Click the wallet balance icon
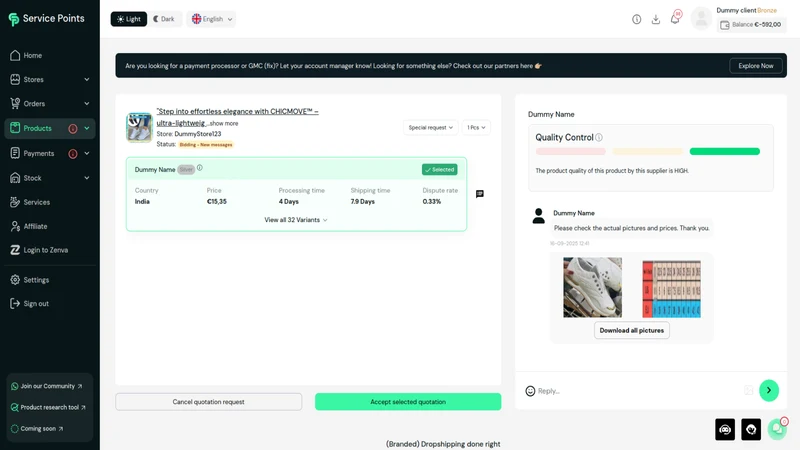Viewport: 800px width, 450px height. point(724,24)
